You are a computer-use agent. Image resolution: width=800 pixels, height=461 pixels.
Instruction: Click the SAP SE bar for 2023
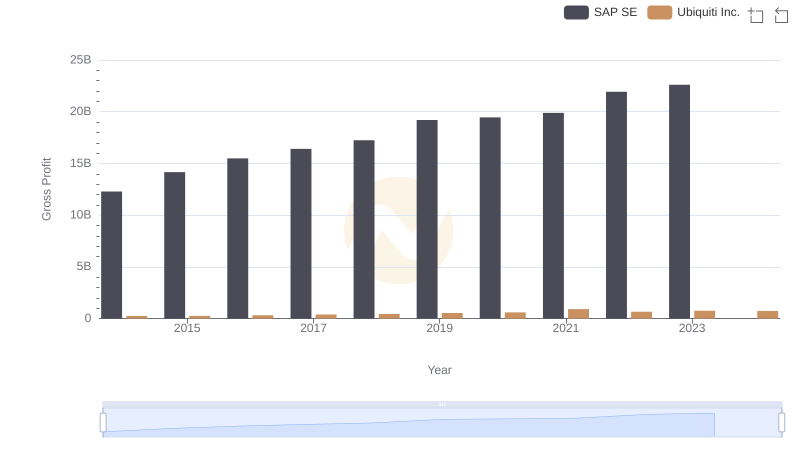click(x=679, y=201)
